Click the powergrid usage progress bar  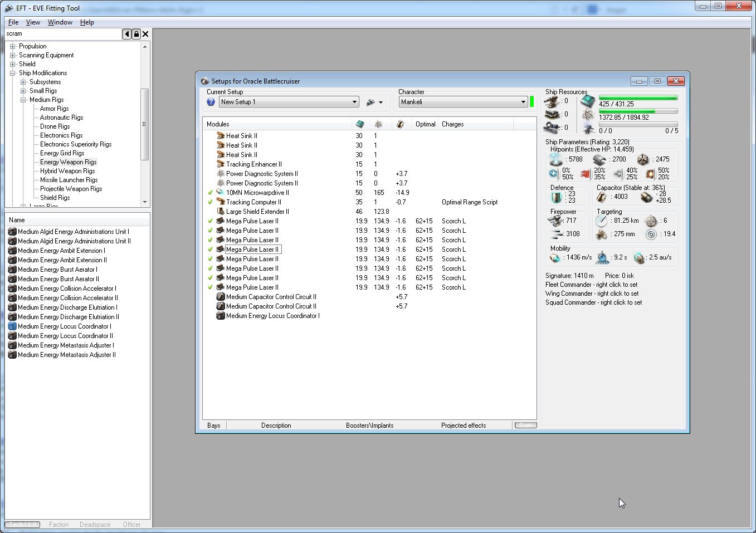pos(638,111)
